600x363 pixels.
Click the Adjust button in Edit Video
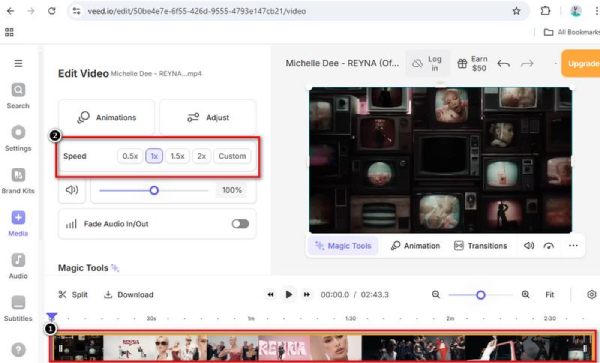pyautogui.click(x=208, y=117)
